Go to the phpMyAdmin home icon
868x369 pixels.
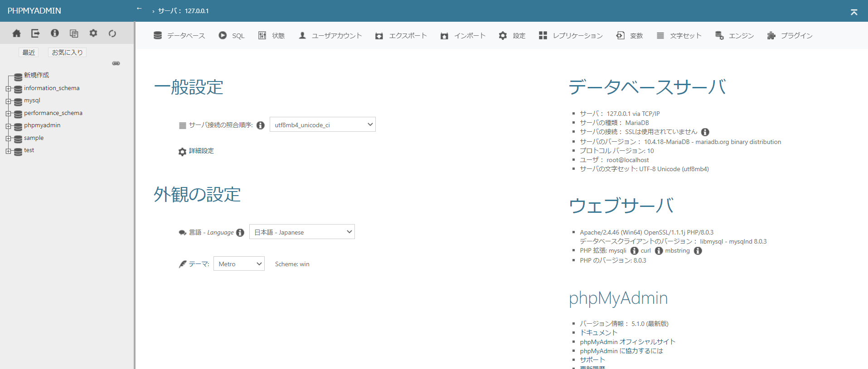pos(16,33)
